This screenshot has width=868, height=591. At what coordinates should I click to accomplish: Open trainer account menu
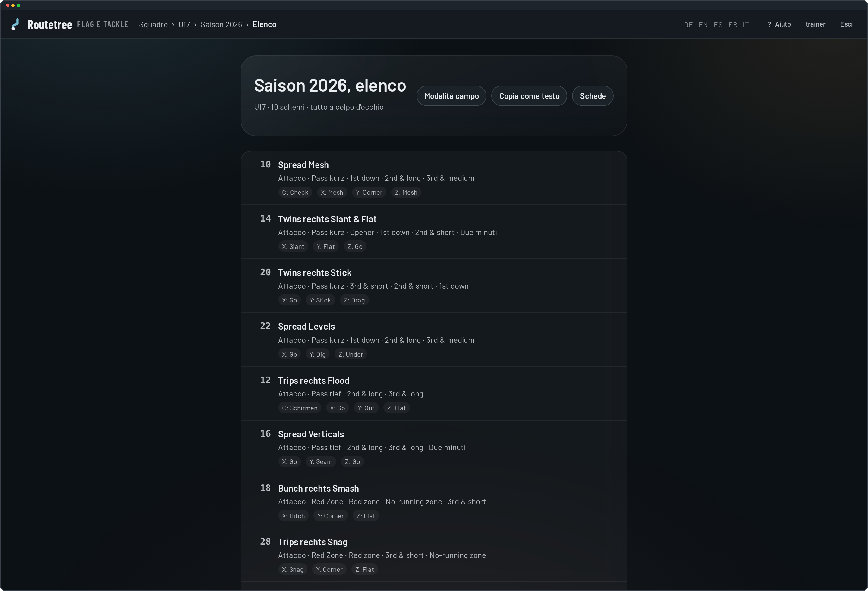point(815,24)
